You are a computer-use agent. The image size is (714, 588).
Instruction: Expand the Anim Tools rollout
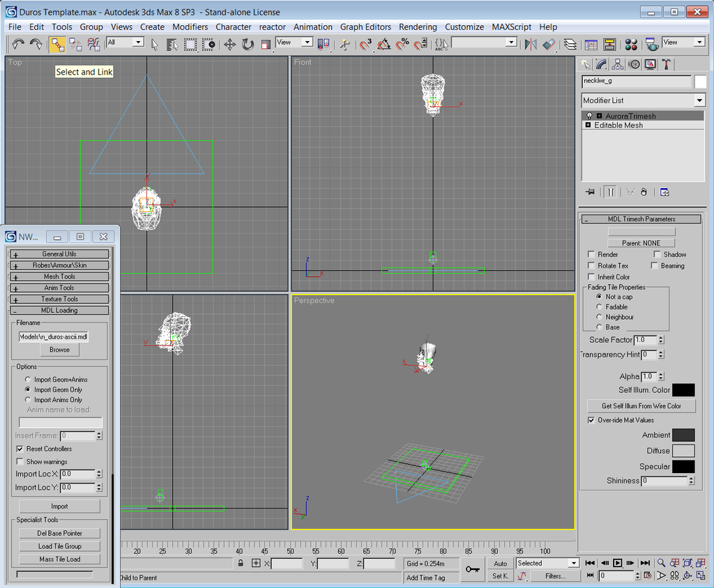pyautogui.click(x=59, y=288)
